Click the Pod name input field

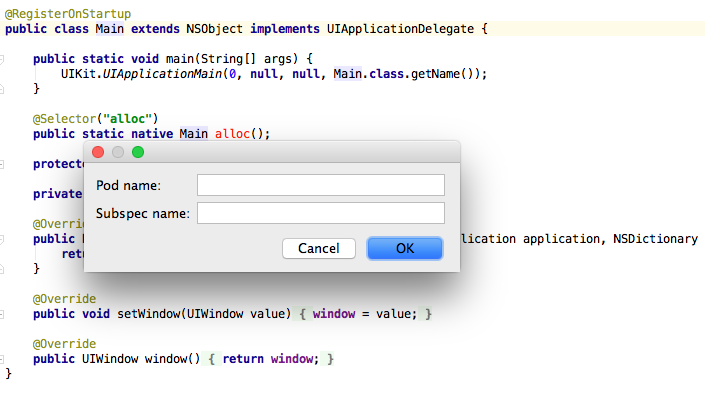pos(321,185)
